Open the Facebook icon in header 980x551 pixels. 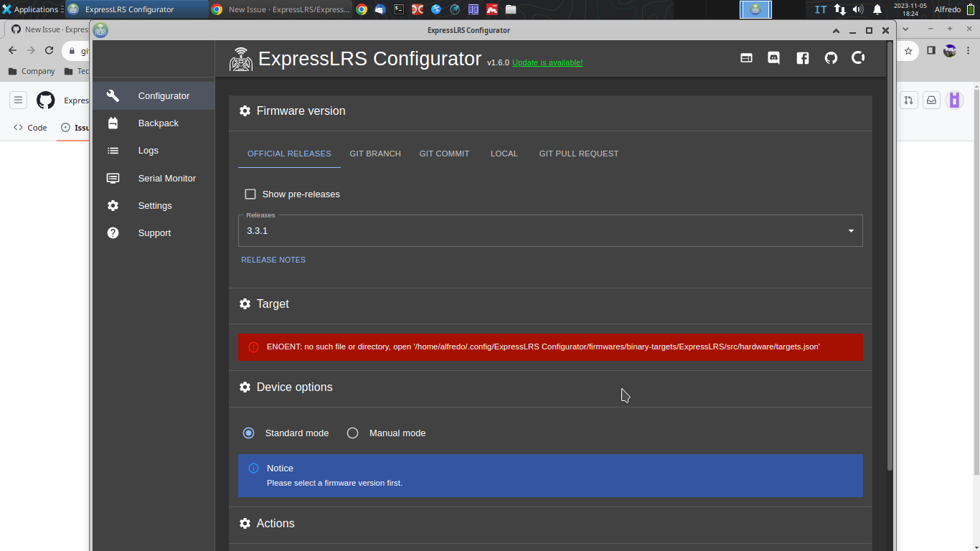[x=802, y=57]
